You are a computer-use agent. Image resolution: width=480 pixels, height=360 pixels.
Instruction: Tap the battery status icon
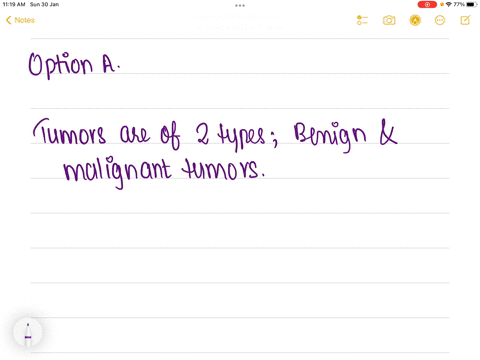472,5
